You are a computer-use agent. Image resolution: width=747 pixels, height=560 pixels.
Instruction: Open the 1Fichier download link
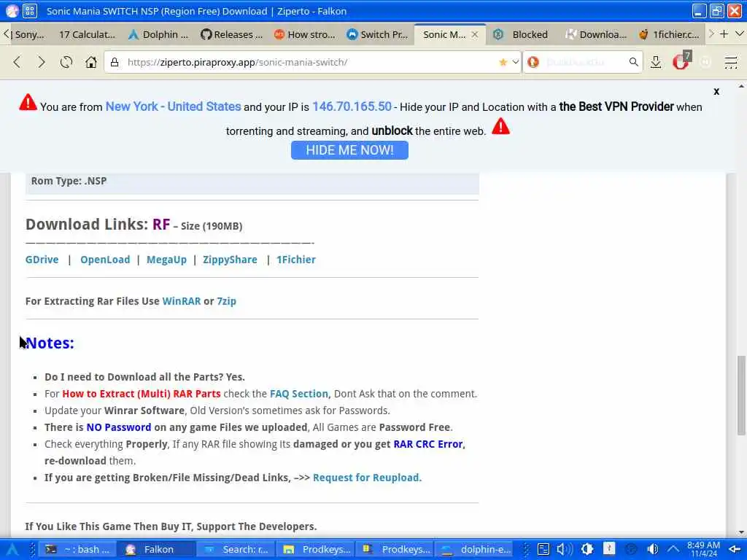pos(296,260)
